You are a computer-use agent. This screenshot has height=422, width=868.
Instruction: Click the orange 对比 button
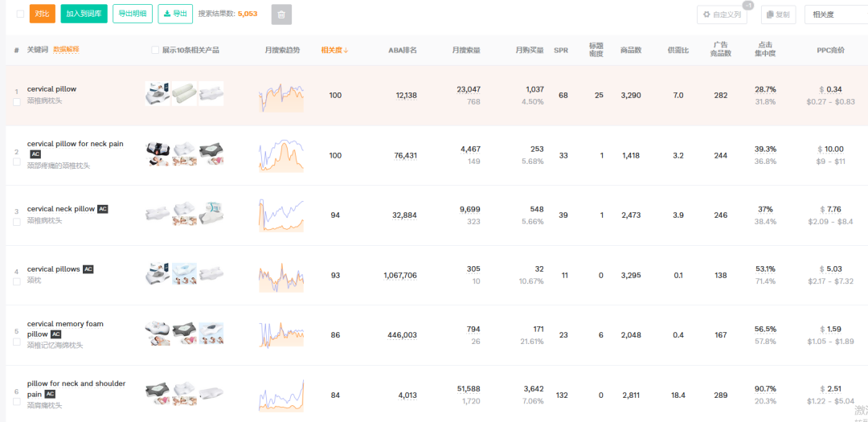click(x=43, y=14)
